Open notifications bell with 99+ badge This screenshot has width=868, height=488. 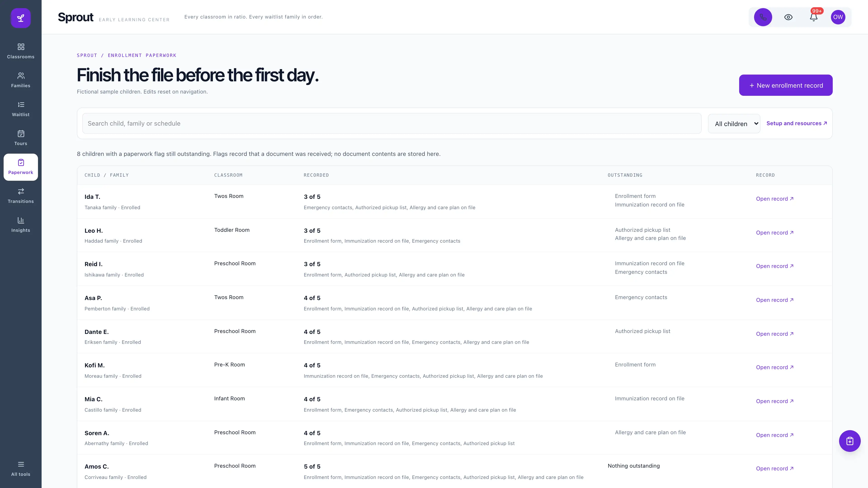pyautogui.click(x=814, y=17)
